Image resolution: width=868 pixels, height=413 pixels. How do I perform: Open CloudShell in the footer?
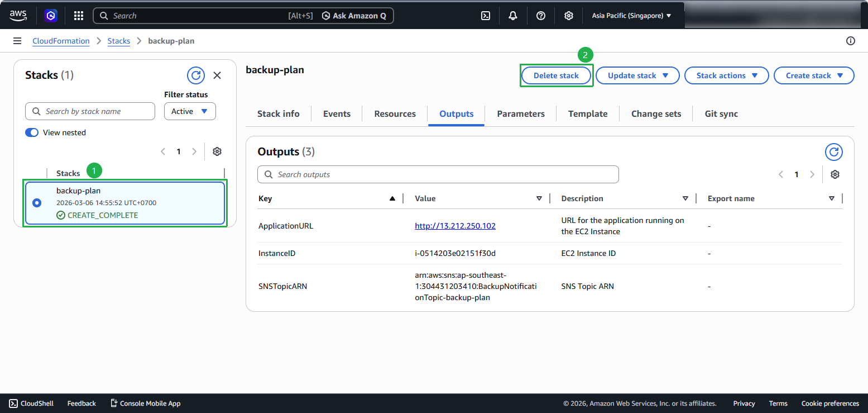[x=31, y=403]
